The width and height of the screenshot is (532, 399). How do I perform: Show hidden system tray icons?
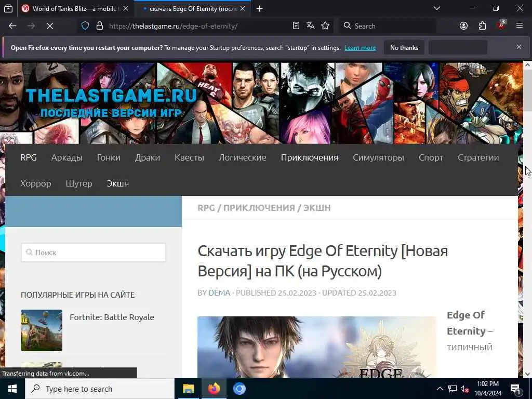[440, 389]
